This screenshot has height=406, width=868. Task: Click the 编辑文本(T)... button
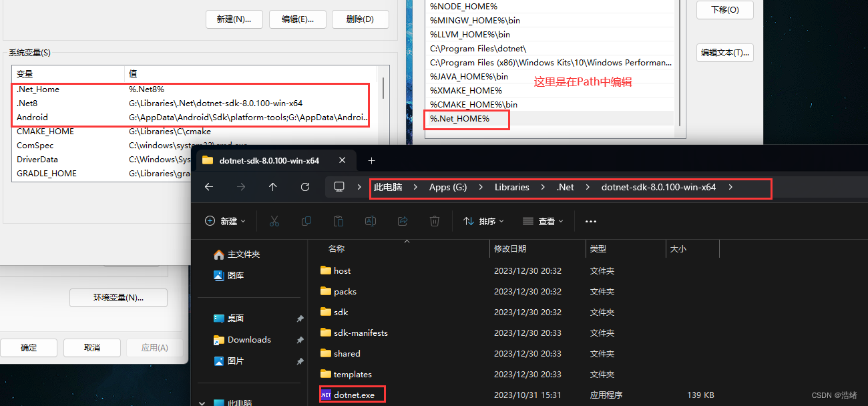(x=724, y=53)
